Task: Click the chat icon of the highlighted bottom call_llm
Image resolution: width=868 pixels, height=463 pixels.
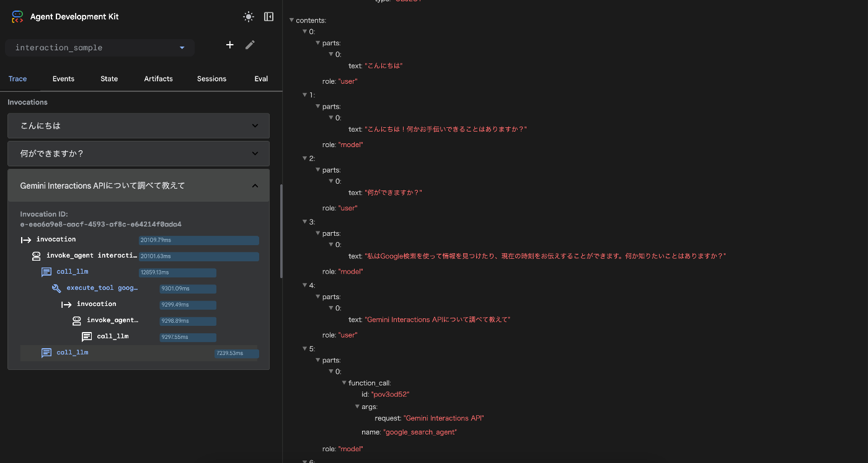Action: pyautogui.click(x=46, y=353)
